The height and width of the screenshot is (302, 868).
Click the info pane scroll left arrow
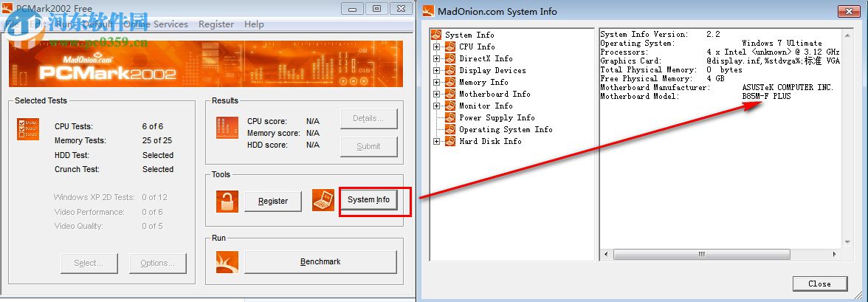605,254
